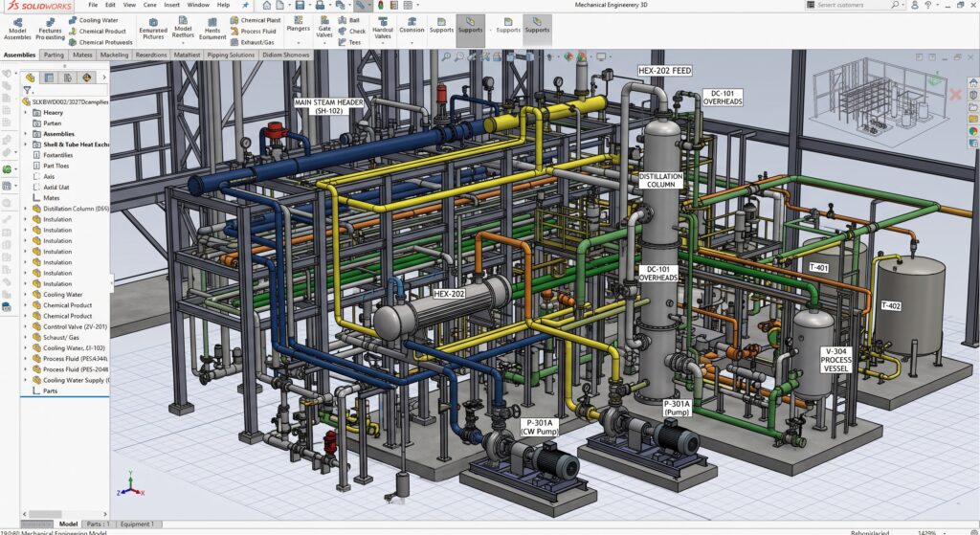The height and width of the screenshot is (535, 980).
Task: Open the PropertyManager tab icon
Action: pos(49,78)
